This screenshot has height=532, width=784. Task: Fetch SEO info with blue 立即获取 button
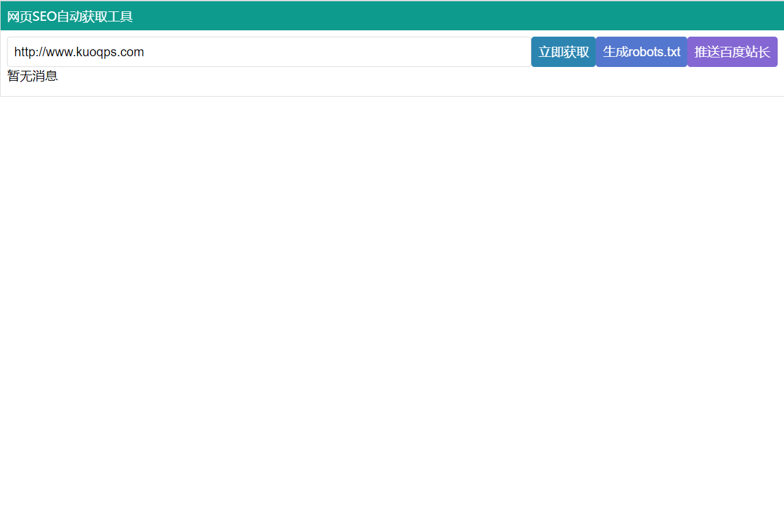[563, 52]
